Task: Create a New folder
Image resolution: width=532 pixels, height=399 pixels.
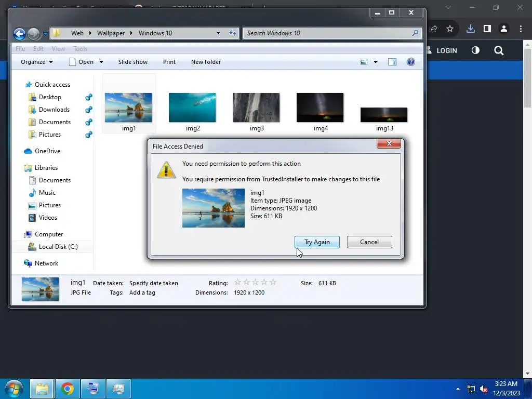Action: click(206, 62)
